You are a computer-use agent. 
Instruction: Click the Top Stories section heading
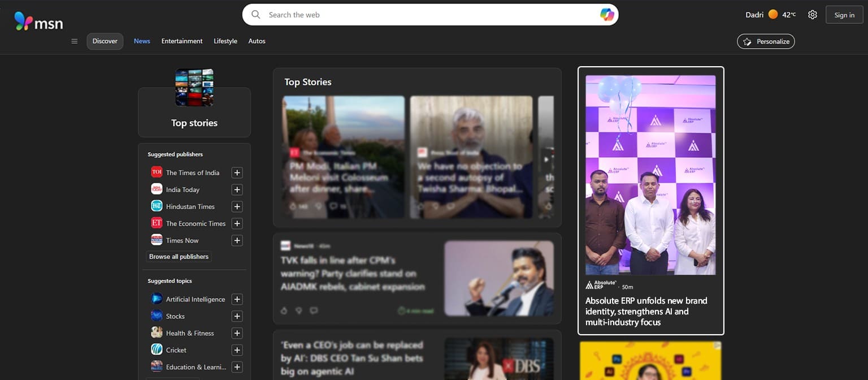pyautogui.click(x=308, y=82)
